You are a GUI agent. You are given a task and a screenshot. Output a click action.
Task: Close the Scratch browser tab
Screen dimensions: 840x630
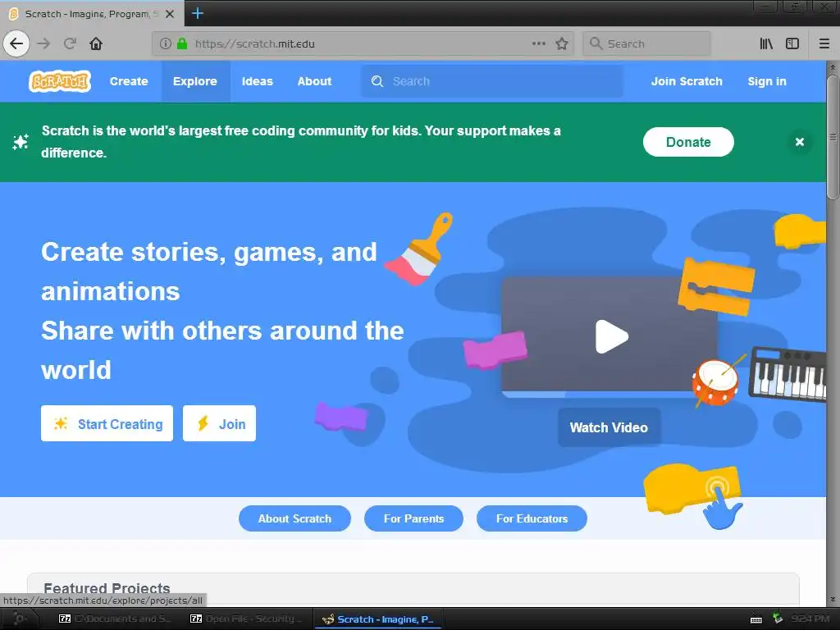pos(169,14)
